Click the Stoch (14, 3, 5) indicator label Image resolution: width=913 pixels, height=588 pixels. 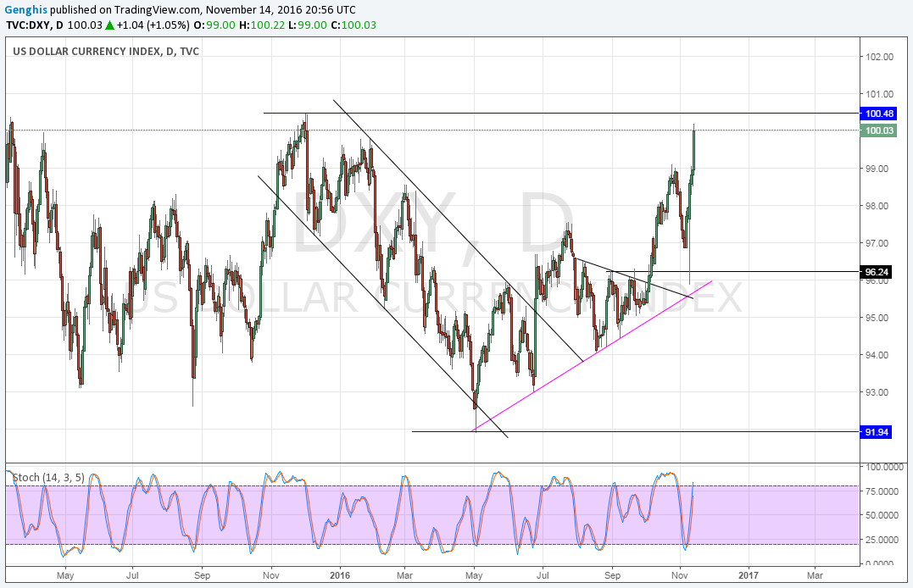point(48,477)
